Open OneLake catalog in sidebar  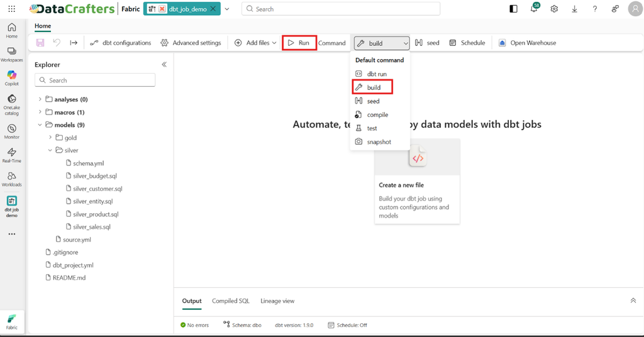pos(11,105)
